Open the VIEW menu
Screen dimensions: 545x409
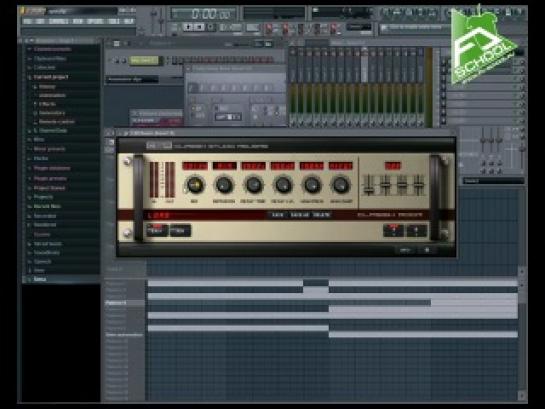[x=78, y=22]
